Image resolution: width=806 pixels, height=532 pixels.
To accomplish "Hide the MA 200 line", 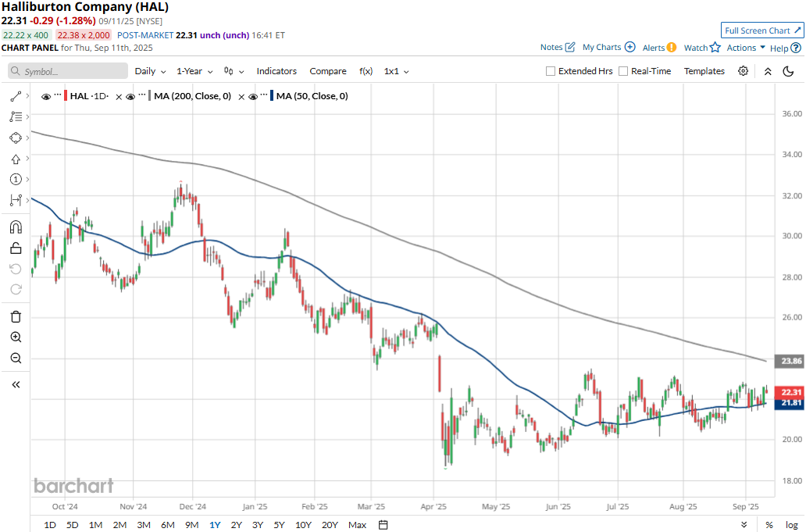I will tap(130, 97).
